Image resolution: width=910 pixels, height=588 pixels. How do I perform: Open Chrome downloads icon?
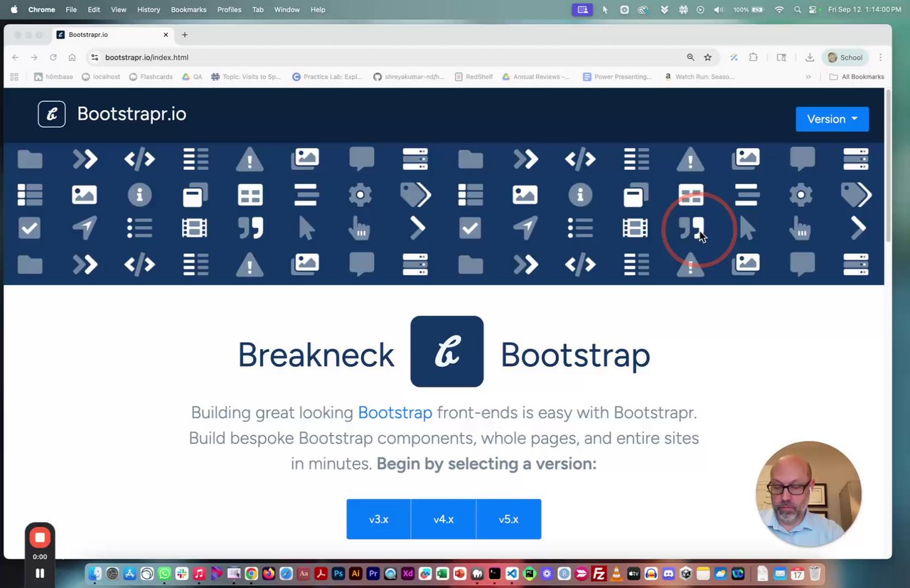coord(809,58)
